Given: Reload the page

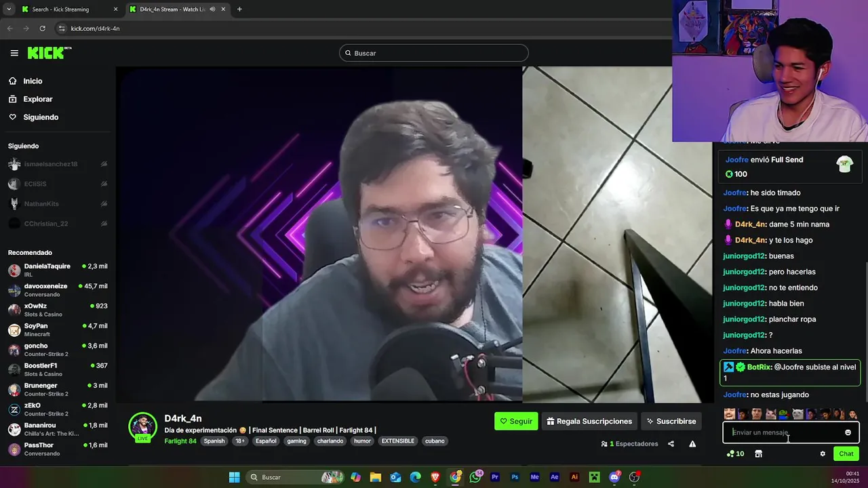Looking at the screenshot, I should [42, 28].
